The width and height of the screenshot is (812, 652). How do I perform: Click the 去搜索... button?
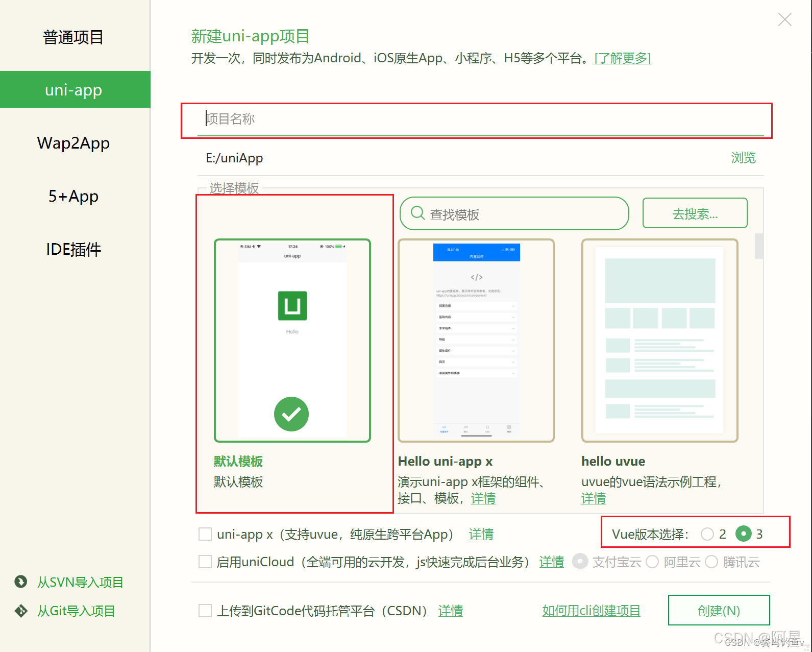pos(695,213)
